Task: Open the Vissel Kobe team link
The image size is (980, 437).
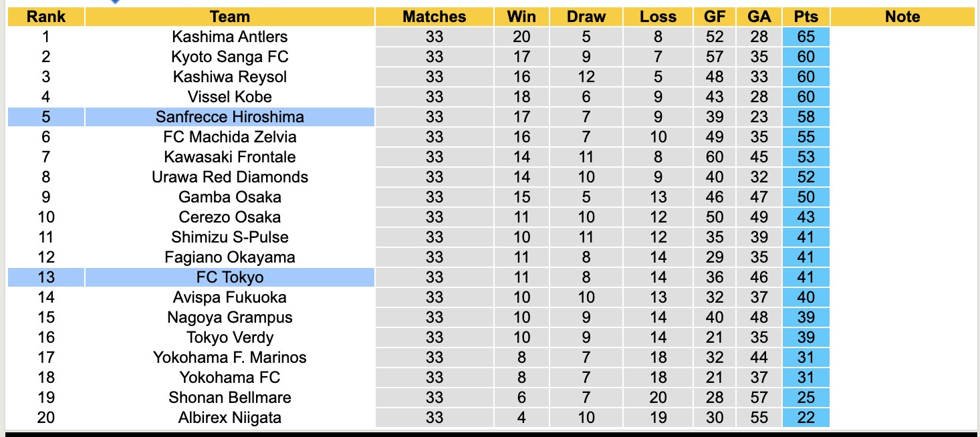Action: [x=229, y=97]
